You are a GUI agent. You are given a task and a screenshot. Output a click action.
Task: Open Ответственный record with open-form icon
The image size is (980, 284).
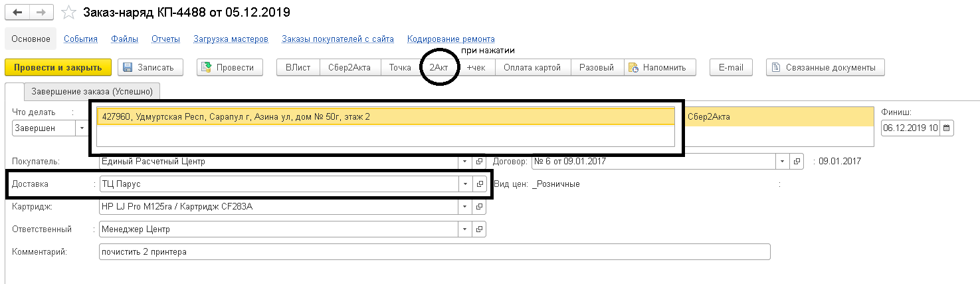(479, 230)
